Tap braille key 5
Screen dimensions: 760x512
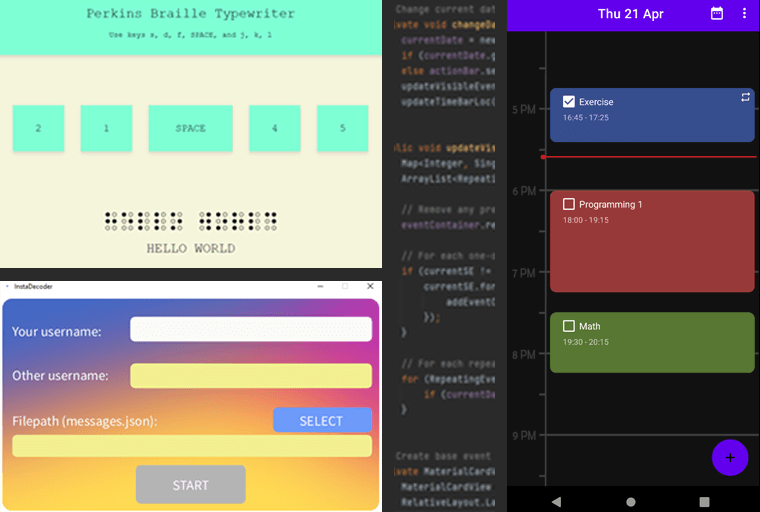[342, 128]
